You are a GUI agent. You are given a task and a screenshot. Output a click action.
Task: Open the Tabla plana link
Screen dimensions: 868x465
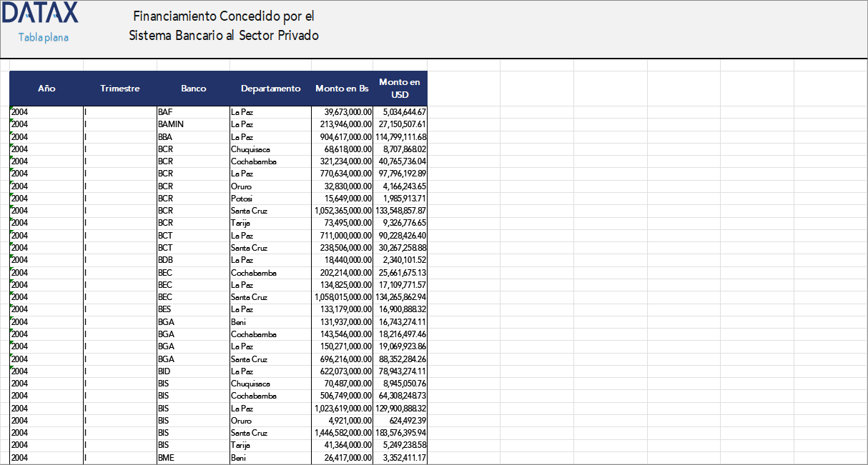click(43, 37)
